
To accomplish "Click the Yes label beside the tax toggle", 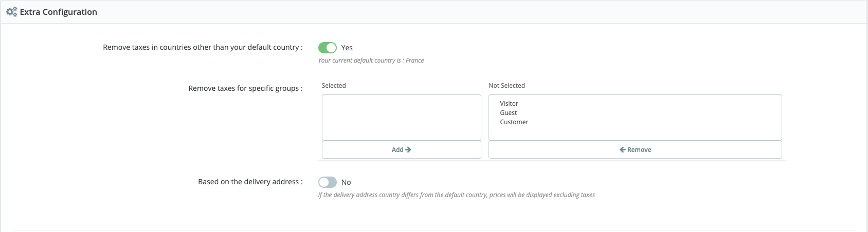I will (x=347, y=48).
